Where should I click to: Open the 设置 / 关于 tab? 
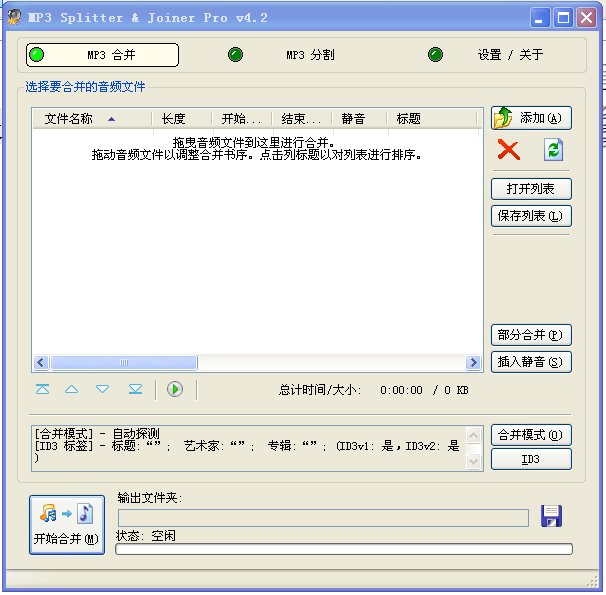(x=486, y=55)
